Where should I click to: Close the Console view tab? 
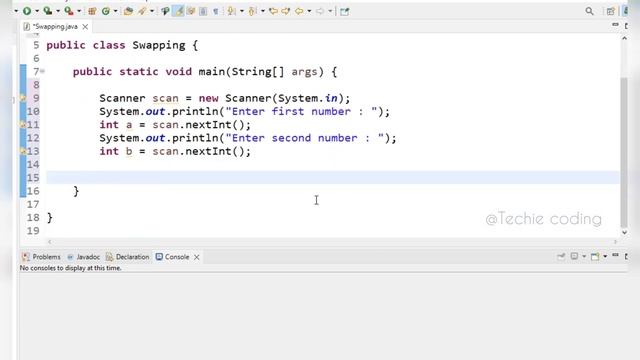197,257
